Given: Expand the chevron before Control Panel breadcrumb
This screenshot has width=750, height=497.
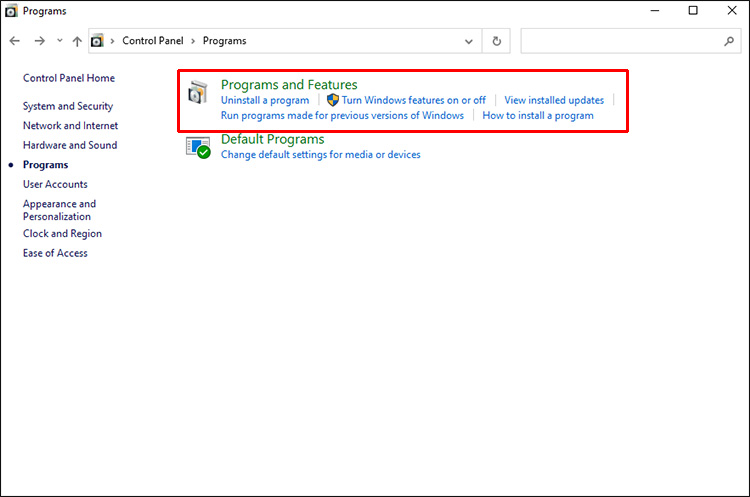Looking at the screenshot, I should click(112, 41).
